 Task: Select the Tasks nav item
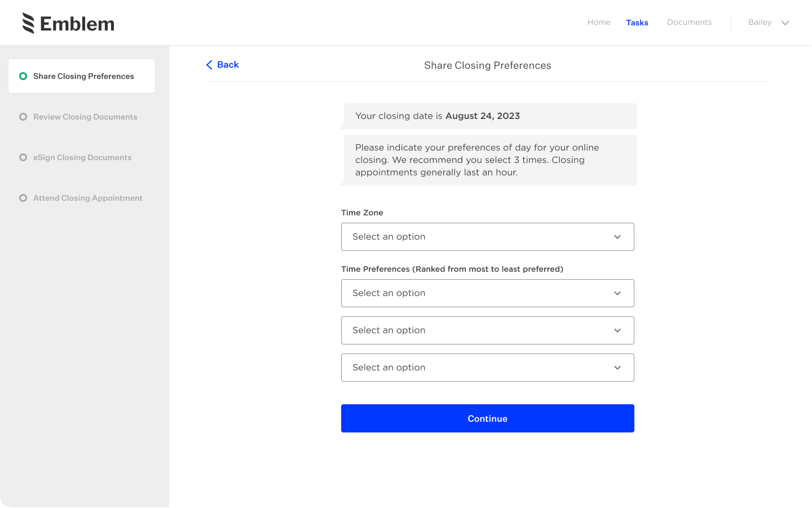click(x=637, y=23)
